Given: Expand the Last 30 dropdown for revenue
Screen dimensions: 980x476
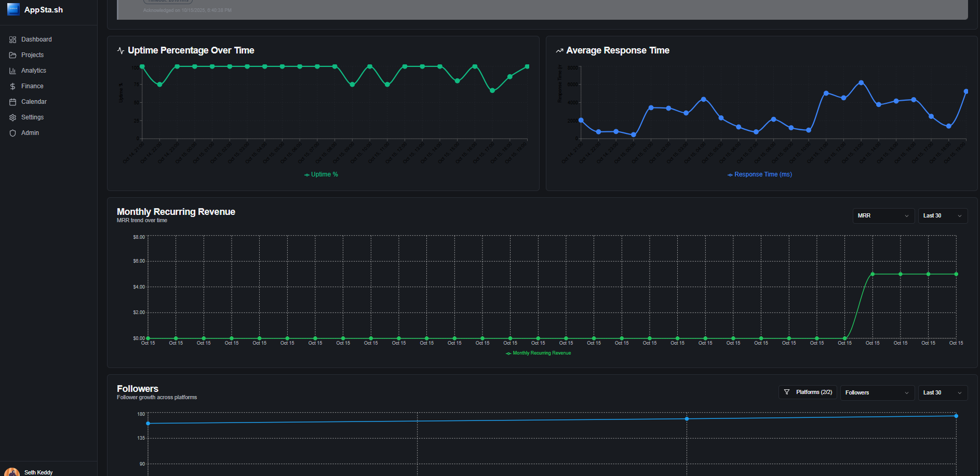Looking at the screenshot, I should coord(942,216).
